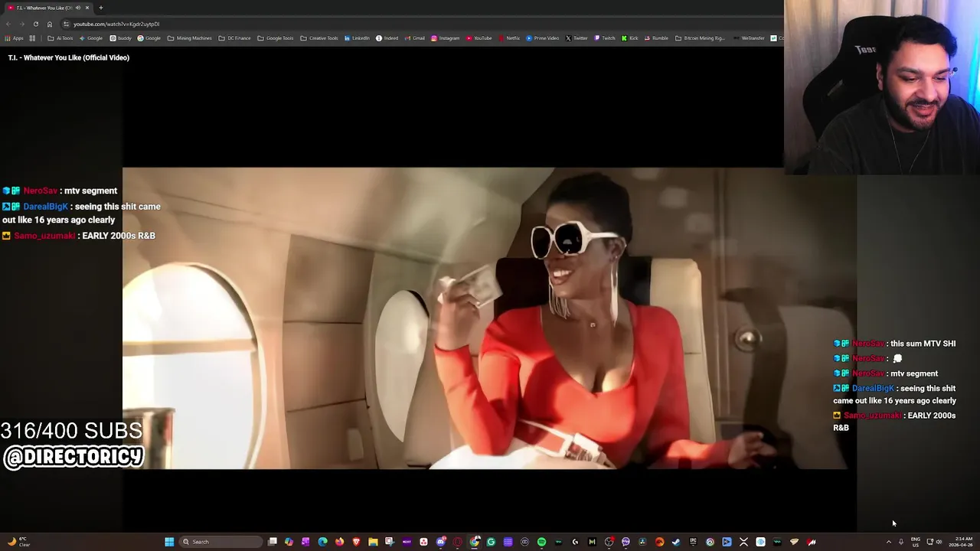Screen dimensions: 980x551
Task: Open Microsoft Edge from the taskbar
Action: coord(322,542)
